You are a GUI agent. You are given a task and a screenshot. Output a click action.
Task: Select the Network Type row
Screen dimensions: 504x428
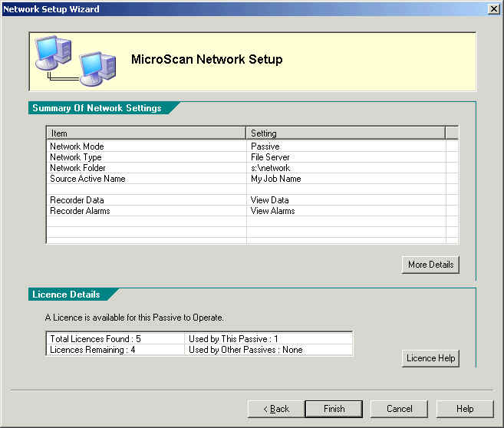click(252, 157)
